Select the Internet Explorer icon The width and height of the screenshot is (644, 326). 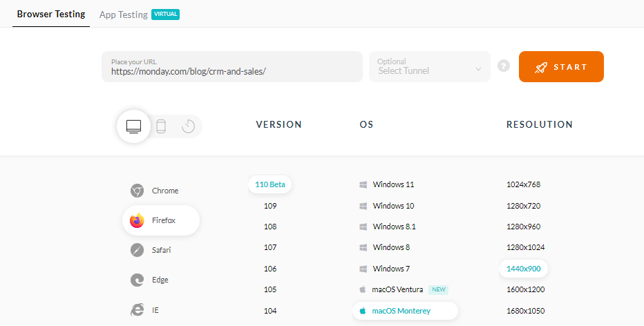137,310
